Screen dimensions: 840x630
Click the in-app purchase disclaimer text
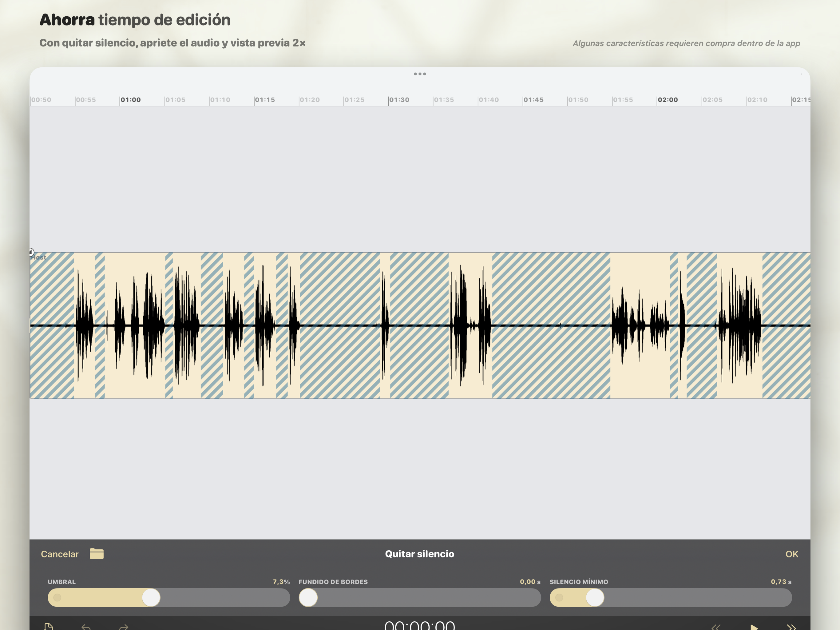(686, 43)
